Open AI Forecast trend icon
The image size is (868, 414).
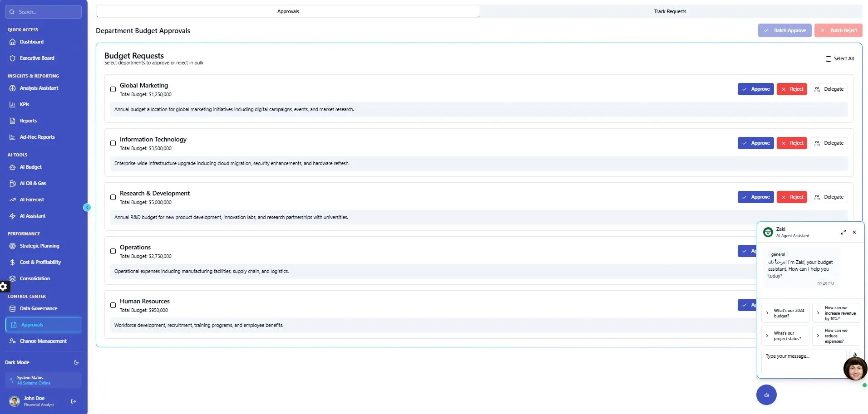coord(12,200)
